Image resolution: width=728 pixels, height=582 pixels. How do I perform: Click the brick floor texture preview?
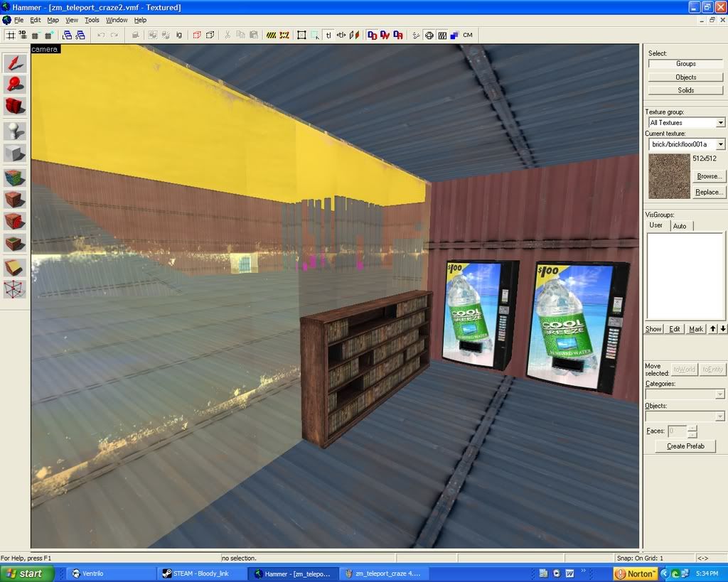point(668,176)
